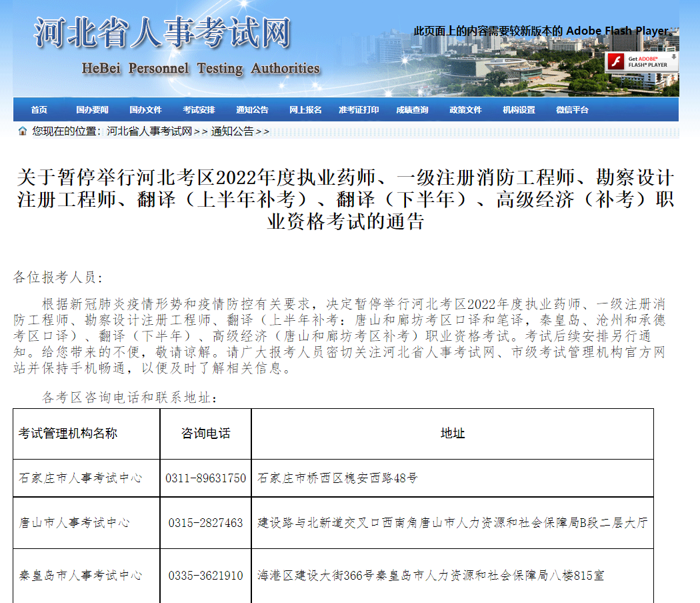700x603 pixels.
Task: Select the 成绩查询 menu item
Action: click(412, 110)
